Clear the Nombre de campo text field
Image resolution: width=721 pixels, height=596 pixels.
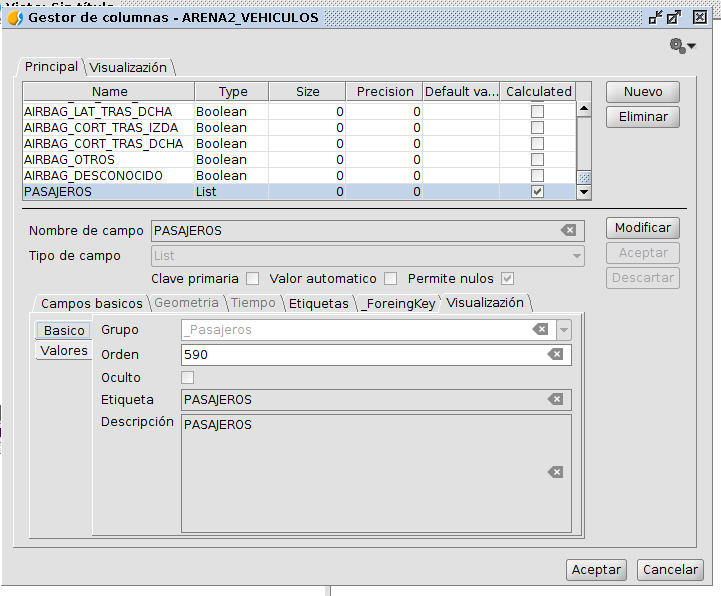pyautogui.click(x=568, y=230)
